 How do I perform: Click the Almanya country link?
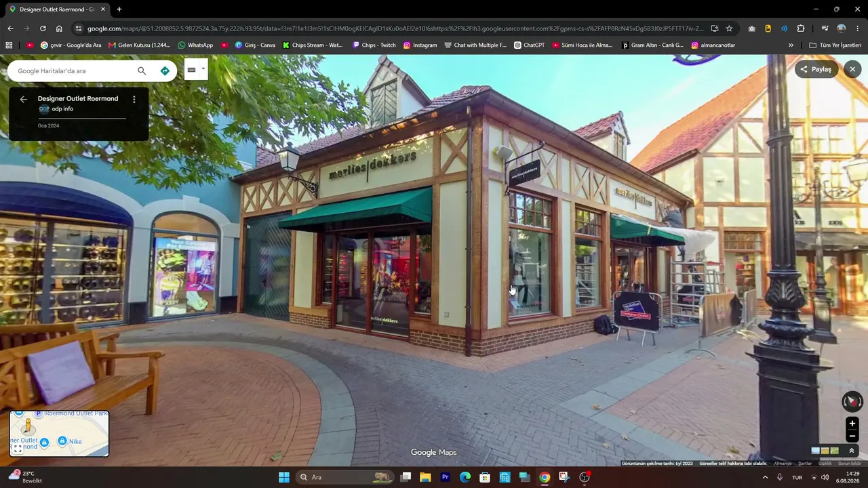[783, 464]
